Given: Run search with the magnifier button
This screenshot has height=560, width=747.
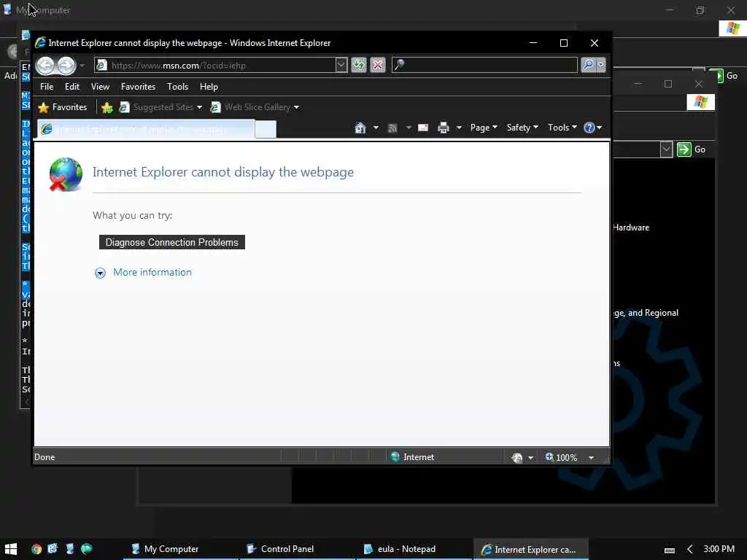Looking at the screenshot, I should pos(589,65).
